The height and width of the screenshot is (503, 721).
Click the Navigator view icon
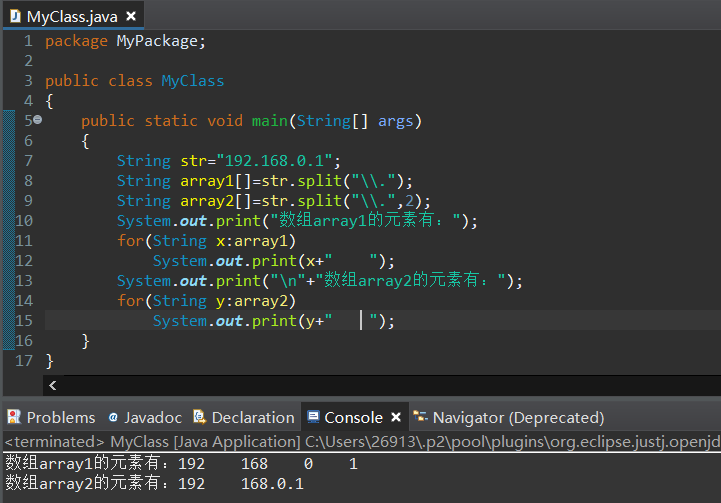[x=420, y=417]
